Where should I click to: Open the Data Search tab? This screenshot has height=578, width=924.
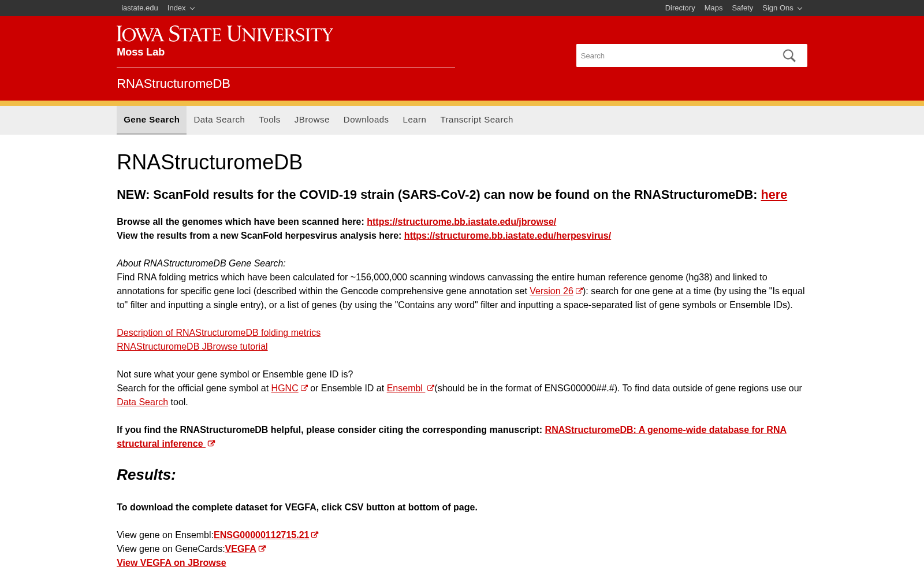coord(219,120)
